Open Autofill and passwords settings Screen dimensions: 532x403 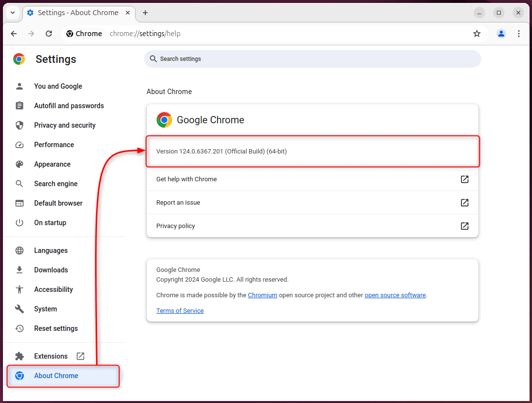[x=69, y=106]
